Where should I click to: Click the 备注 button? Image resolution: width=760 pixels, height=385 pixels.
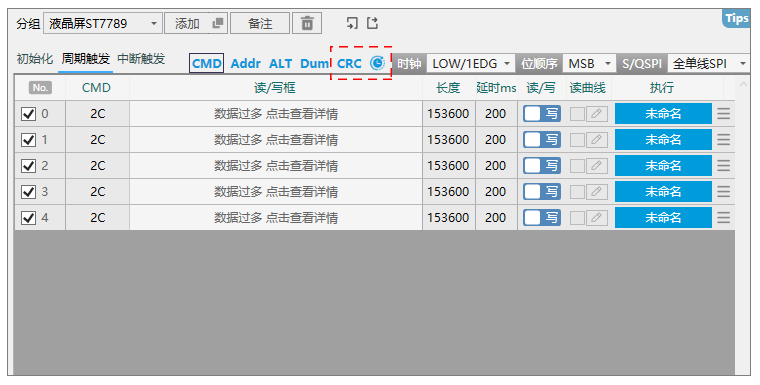[x=260, y=23]
